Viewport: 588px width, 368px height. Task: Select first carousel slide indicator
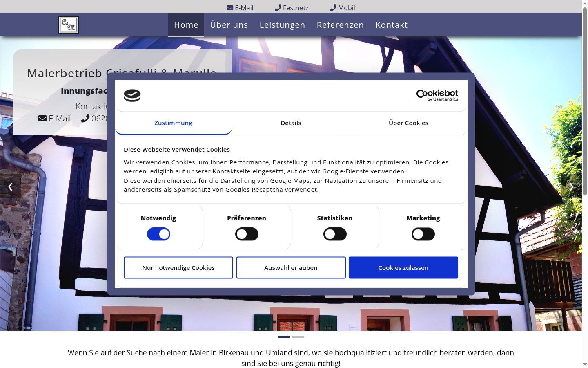click(x=284, y=337)
